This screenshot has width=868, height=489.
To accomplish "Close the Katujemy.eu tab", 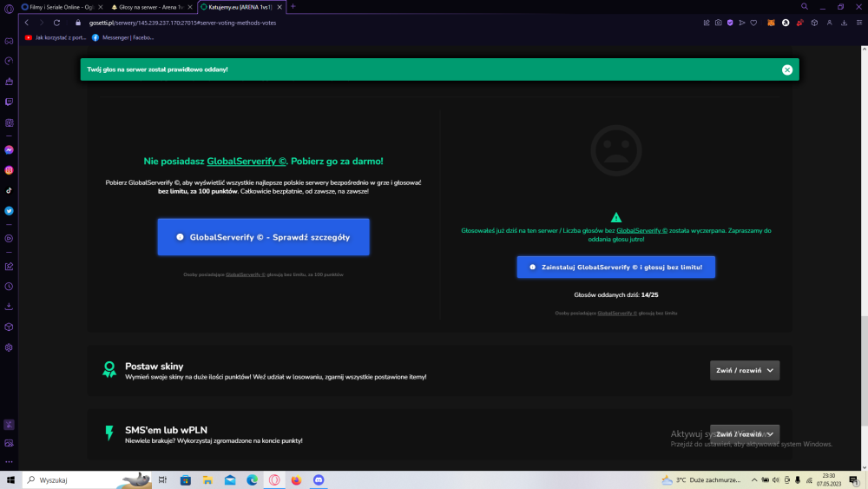I will coord(279,7).
